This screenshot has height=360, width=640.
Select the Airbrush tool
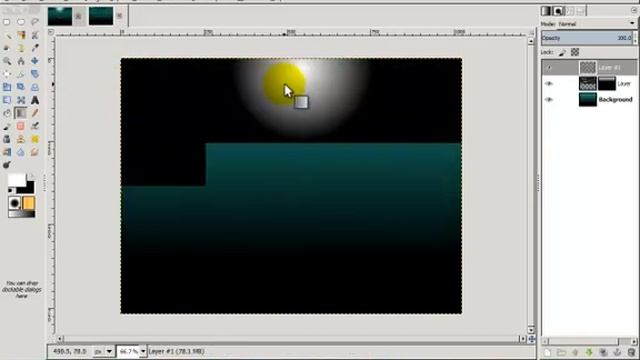pos(35,126)
